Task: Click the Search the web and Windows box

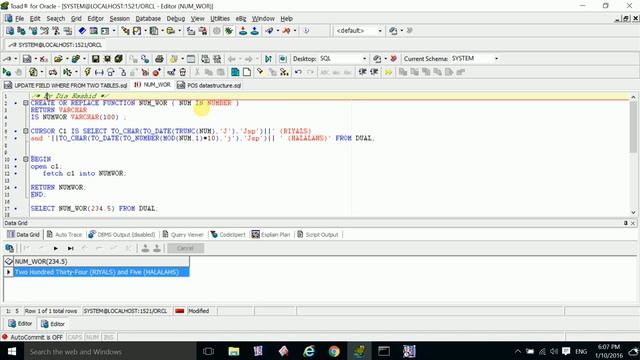Action: tap(110, 351)
